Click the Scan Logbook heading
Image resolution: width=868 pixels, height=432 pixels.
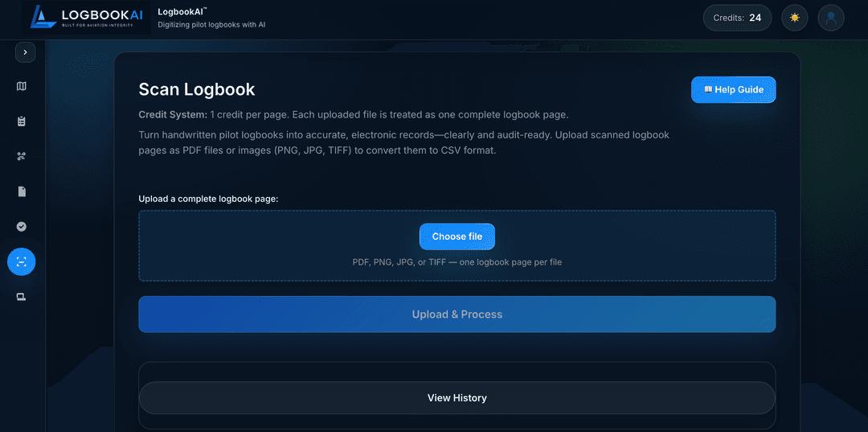coord(197,89)
